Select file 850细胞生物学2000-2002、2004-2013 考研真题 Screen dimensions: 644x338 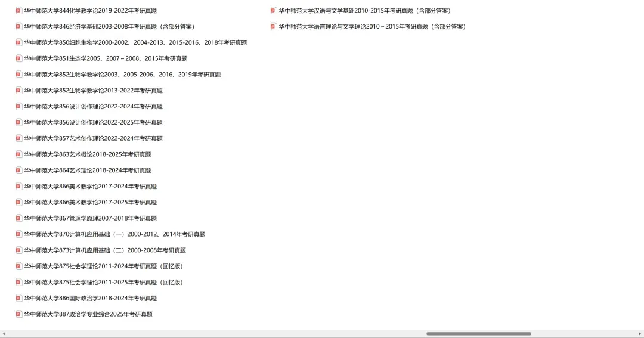tap(135, 43)
